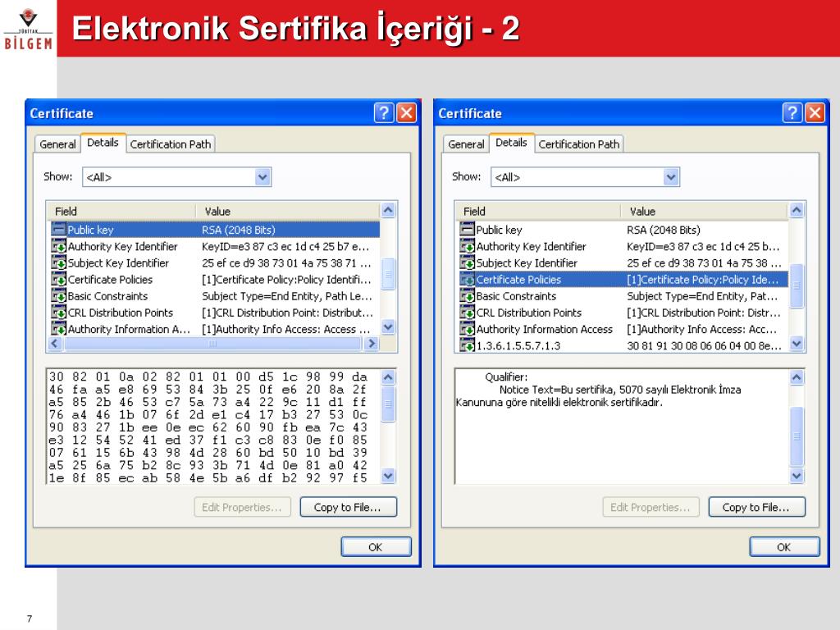The width and height of the screenshot is (840, 630).
Task: Click field list scroll-down arrow in left window
Action: pos(388,326)
